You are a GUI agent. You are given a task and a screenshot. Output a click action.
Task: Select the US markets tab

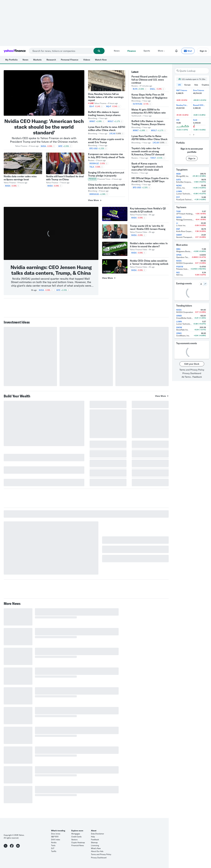179,85
